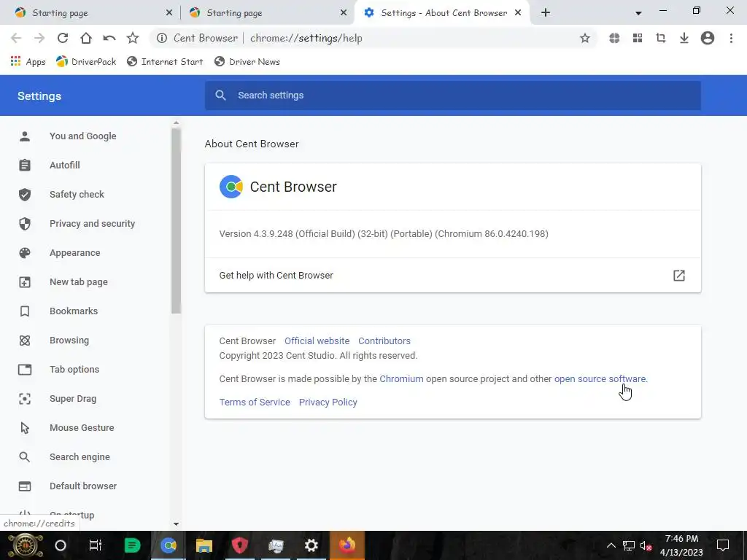The width and height of the screenshot is (747, 560).
Task: Open the user profile avatar icon
Action: tap(708, 38)
